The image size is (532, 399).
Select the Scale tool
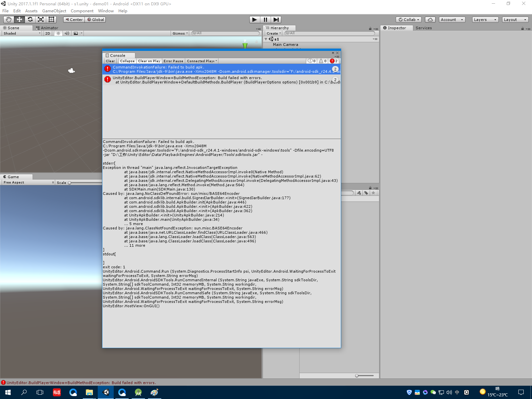click(41, 20)
